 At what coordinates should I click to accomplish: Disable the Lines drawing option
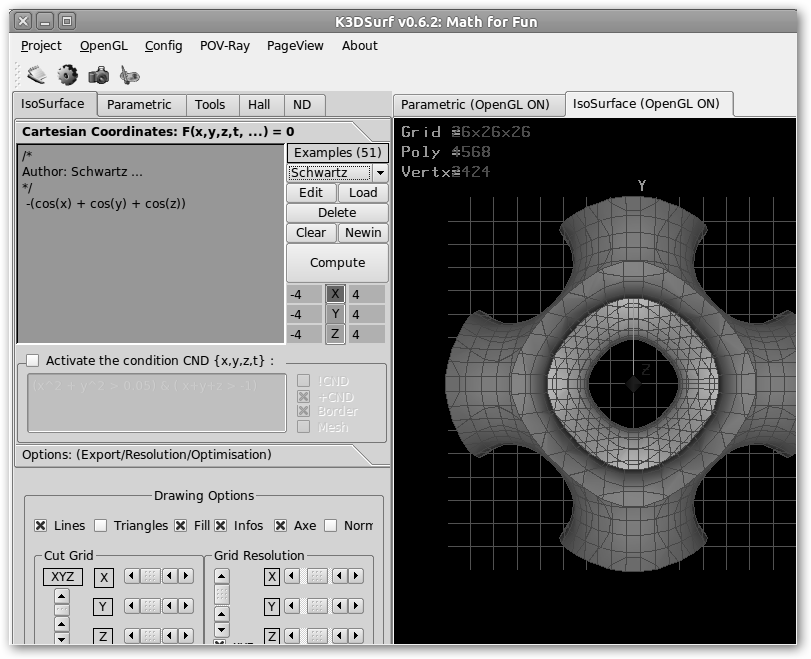pyautogui.click(x=41, y=526)
